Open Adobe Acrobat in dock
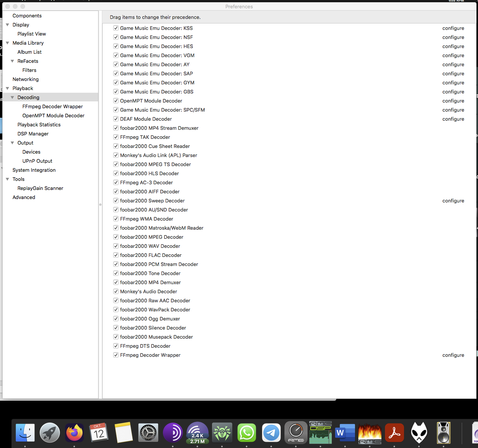 [394, 432]
